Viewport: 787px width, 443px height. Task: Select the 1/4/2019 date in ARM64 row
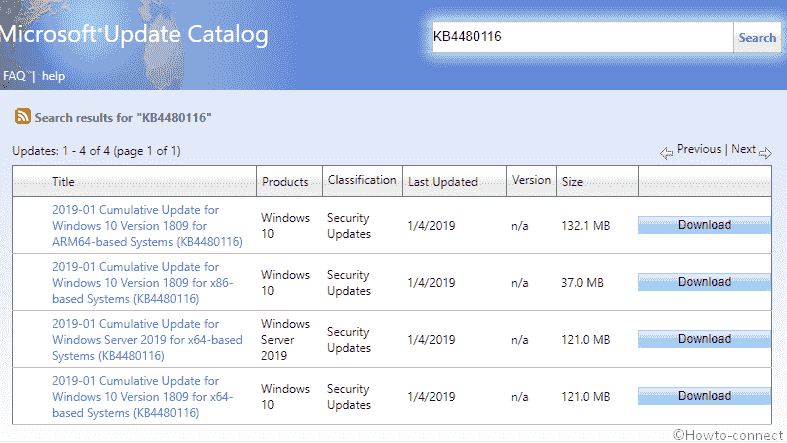click(431, 226)
